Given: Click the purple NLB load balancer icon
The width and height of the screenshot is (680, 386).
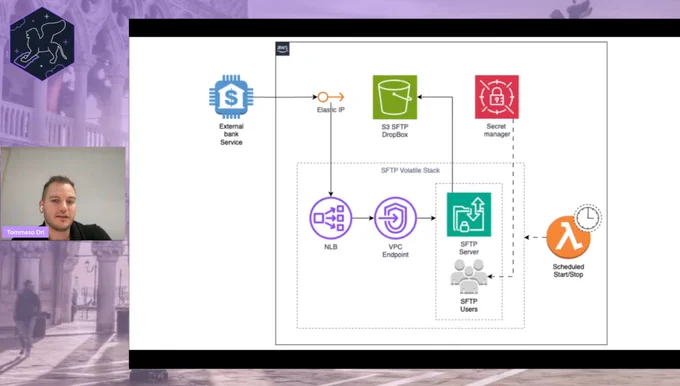Looking at the screenshot, I should (330, 218).
